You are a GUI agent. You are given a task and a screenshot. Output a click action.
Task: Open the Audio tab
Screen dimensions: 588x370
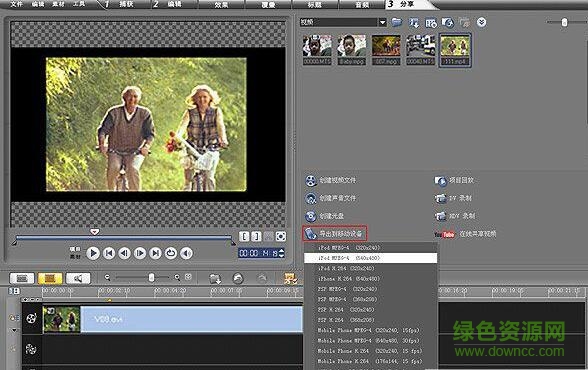362,4
